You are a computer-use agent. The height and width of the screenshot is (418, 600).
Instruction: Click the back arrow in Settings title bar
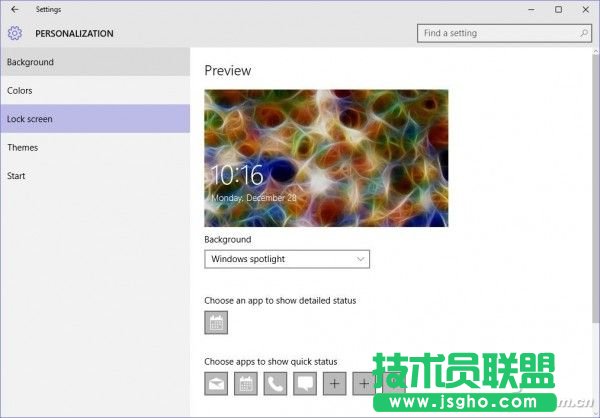click(14, 9)
